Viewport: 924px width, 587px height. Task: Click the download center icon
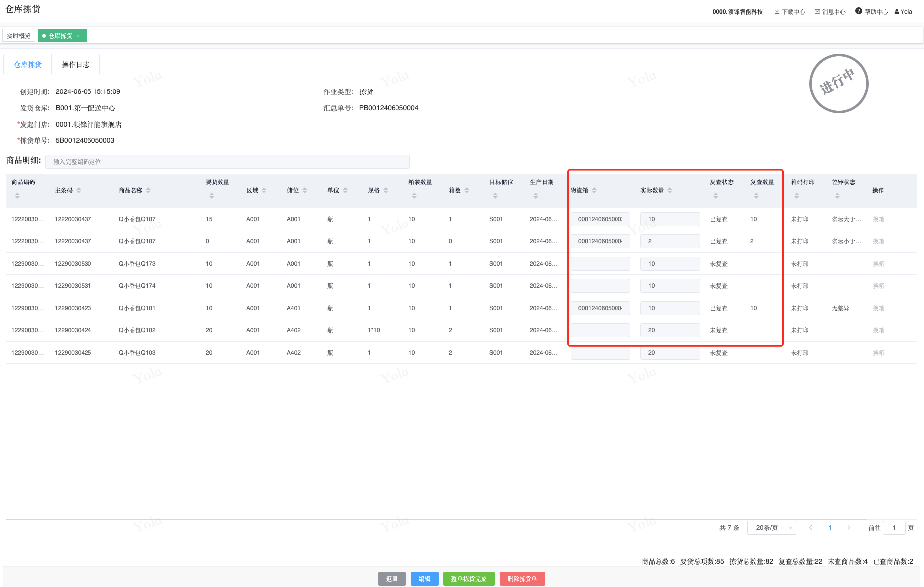(x=777, y=12)
